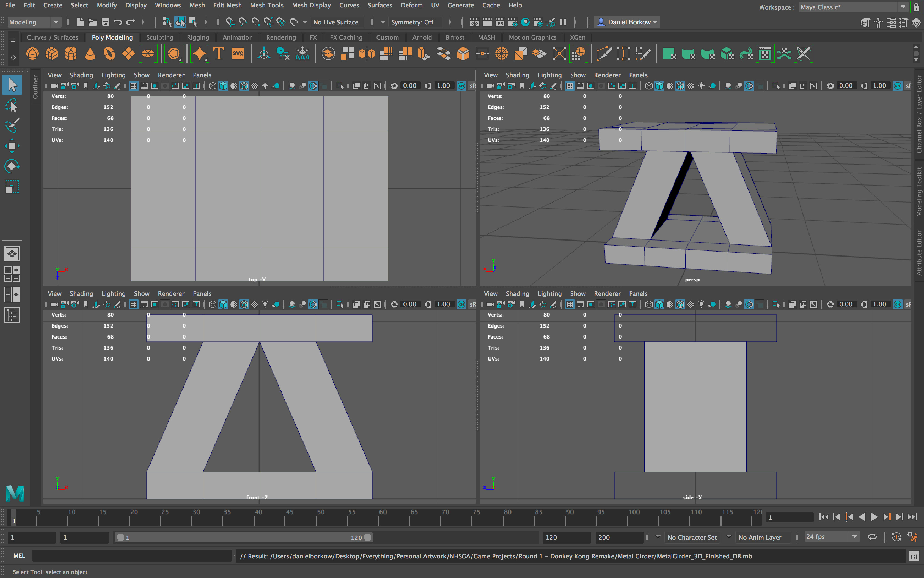
Task: Click the Multi-Cut tool shelf icon
Action: [x=604, y=53]
